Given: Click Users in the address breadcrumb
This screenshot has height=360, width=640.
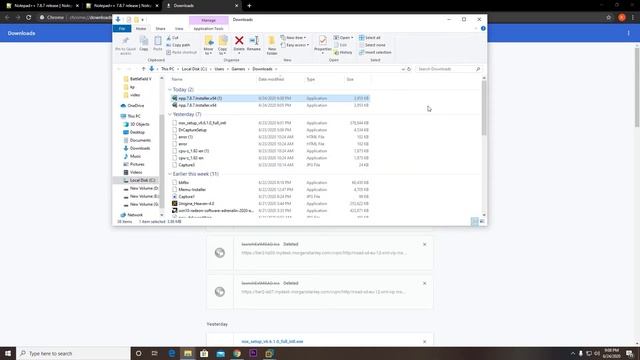Looking at the screenshot, I should (x=219, y=69).
